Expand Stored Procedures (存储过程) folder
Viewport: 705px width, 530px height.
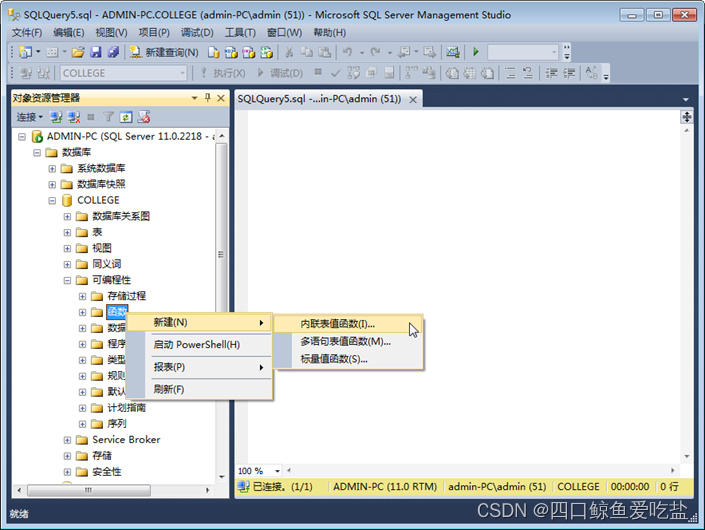coord(82,296)
